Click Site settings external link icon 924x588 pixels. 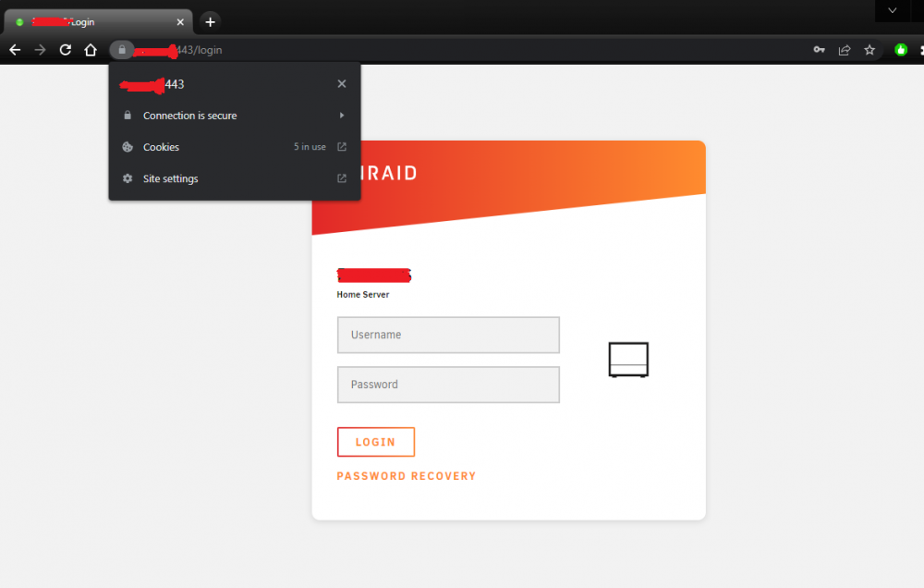tap(342, 178)
